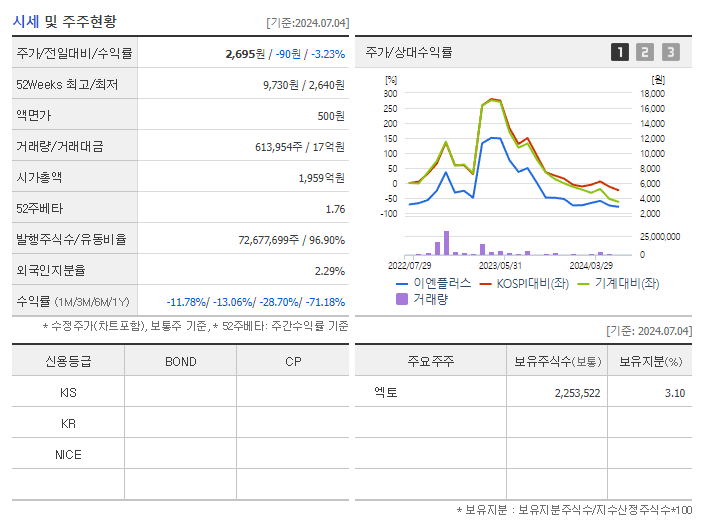The image size is (702, 525).
Task: Click the -71.18% one-year return
Action: 325,302
